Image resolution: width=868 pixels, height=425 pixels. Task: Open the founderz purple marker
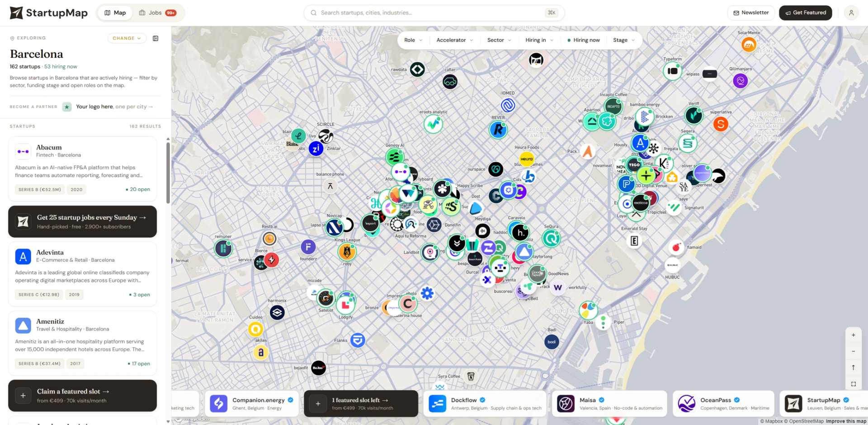click(x=308, y=247)
